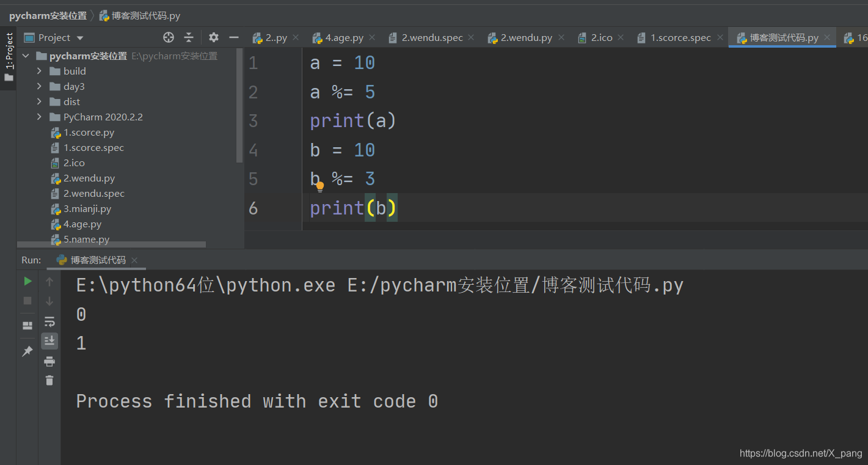Close the 2.ico editor tab
868x465 pixels.
point(621,37)
